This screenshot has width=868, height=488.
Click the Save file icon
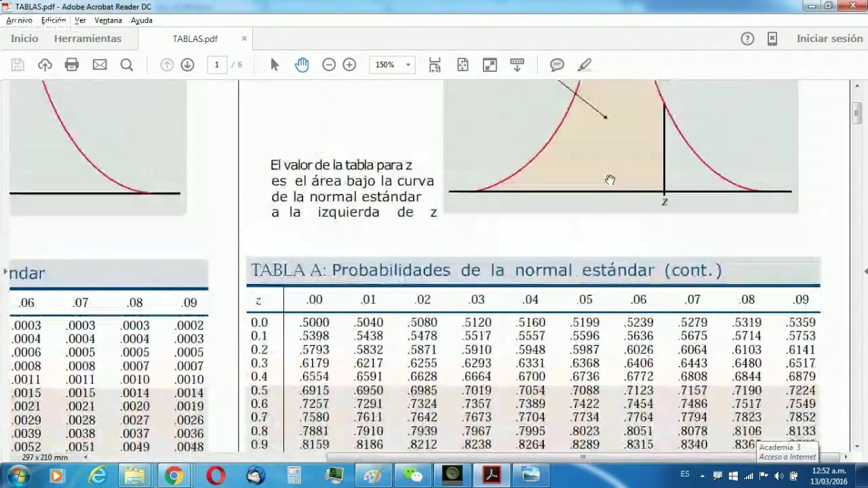tap(18, 65)
